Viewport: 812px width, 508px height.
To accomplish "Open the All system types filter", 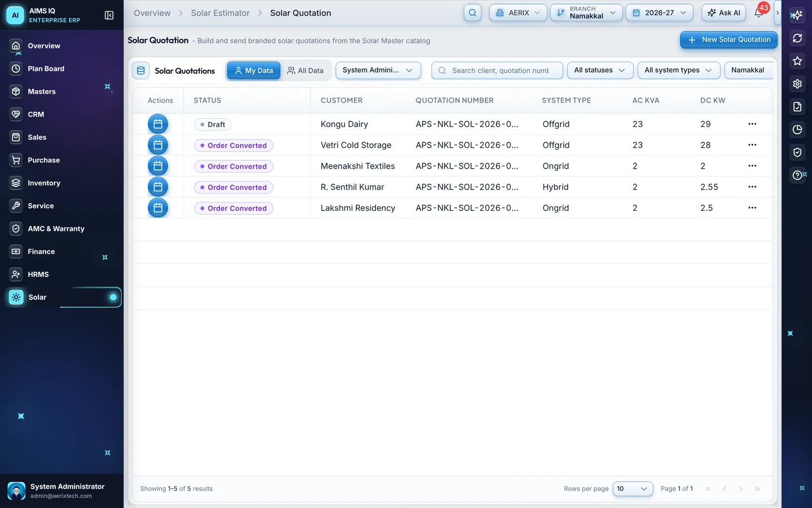I will pos(679,70).
